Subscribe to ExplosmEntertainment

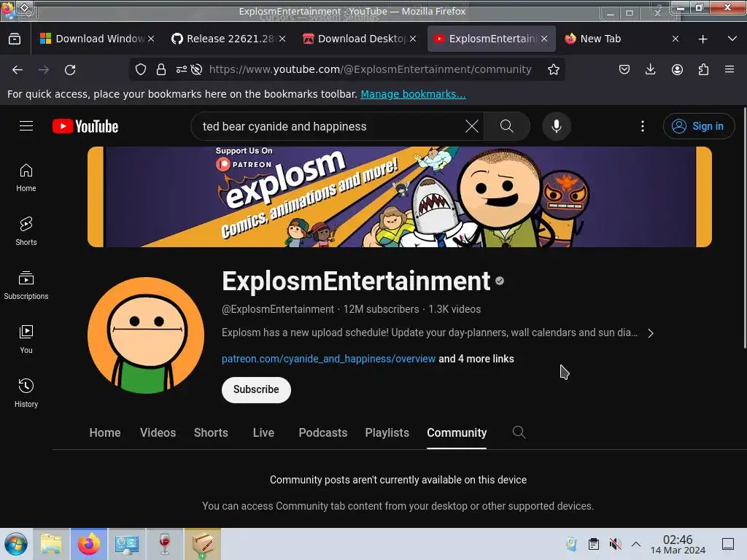256,389
